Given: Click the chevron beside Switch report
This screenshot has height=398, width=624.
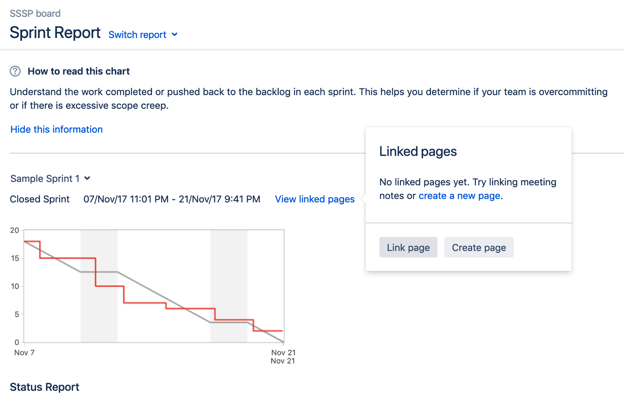Looking at the screenshot, I should click(x=174, y=35).
